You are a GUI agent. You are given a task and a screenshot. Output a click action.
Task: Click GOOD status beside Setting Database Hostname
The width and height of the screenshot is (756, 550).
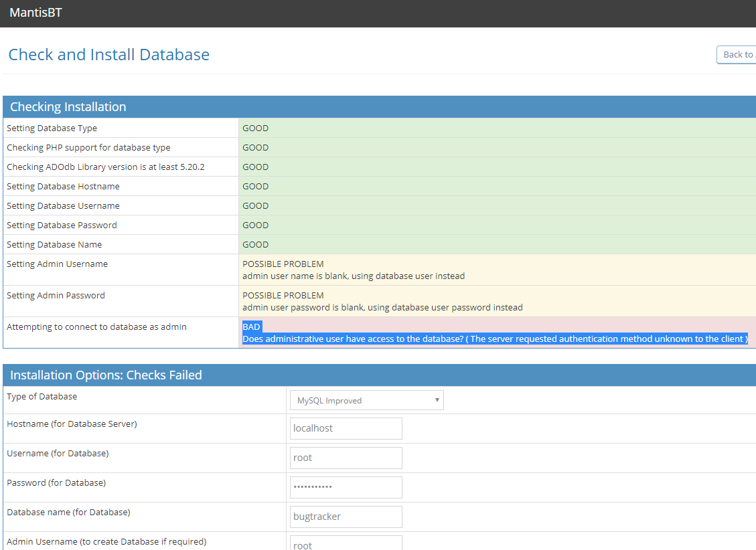coord(255,187)
